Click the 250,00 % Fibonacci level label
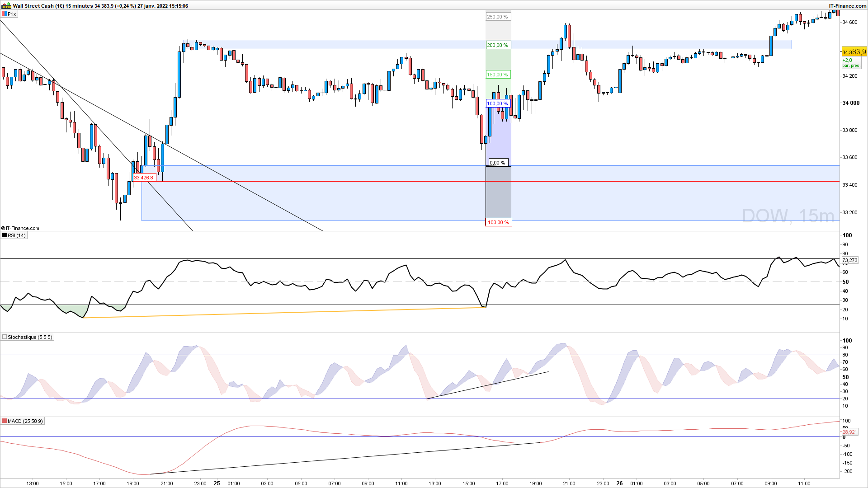Screen dimensions: 868x488 click(x=497, y=17)
